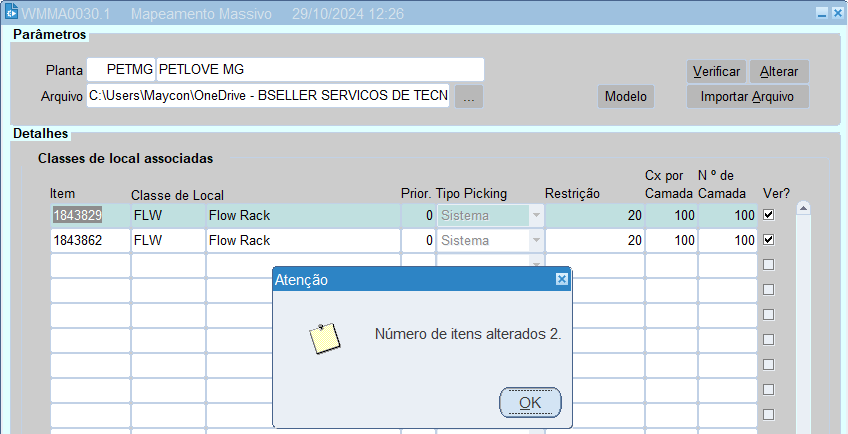Image resolution: width=848 pixels, height=434 pixels.
Task: Close the Mapeamento Massivo window
Action: (837, 13)
